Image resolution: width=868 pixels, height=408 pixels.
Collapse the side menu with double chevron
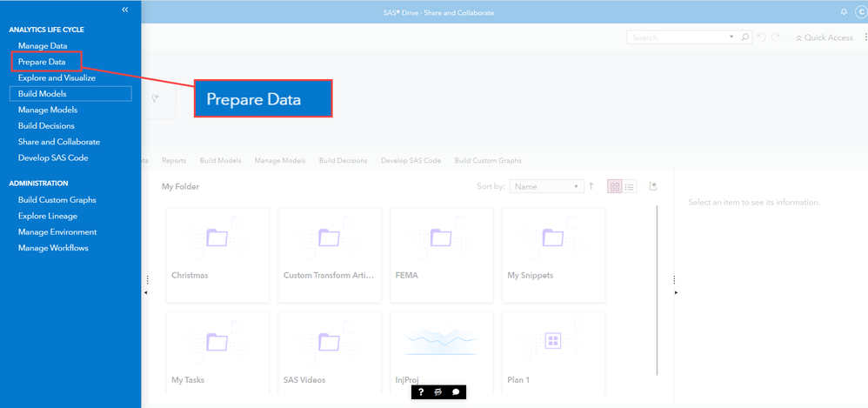[125, 10]
